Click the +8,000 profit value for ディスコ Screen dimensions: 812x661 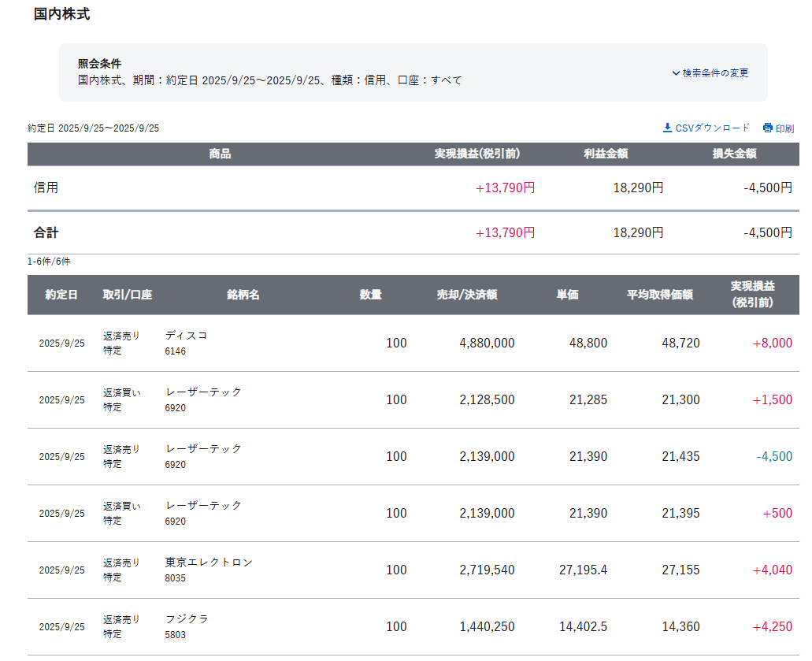click(x=772, y=343)
